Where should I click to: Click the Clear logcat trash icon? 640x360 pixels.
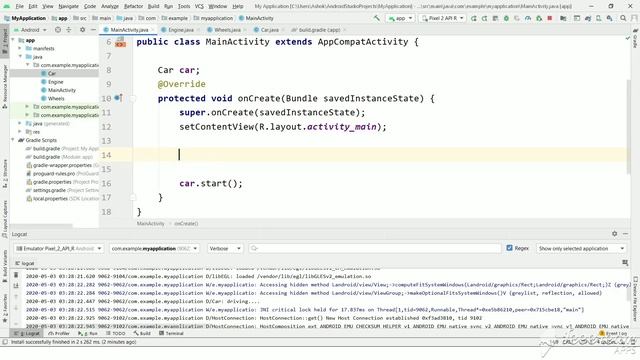[16, 275]
